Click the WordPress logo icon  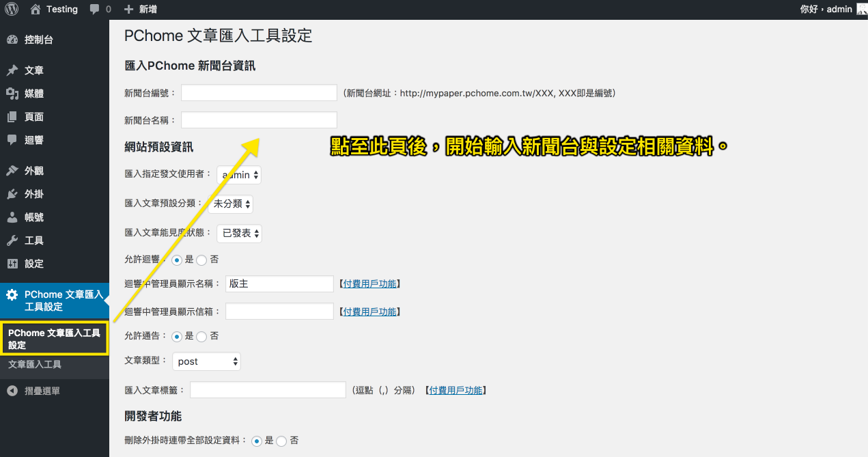pos(12,9)
